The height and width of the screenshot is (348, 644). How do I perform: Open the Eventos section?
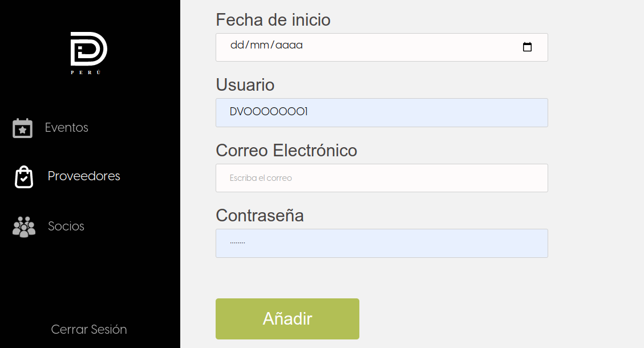(66, 127)
